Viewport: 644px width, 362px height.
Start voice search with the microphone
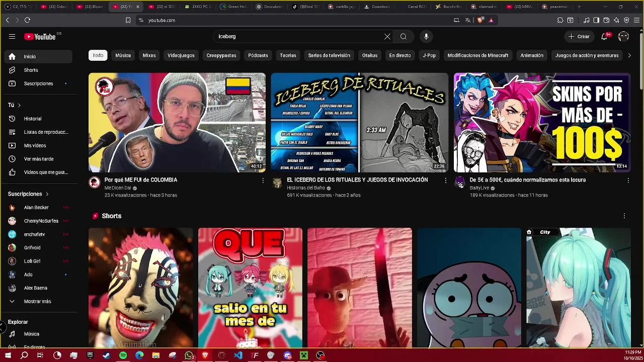pyautogui.click(x=426, y=36)
